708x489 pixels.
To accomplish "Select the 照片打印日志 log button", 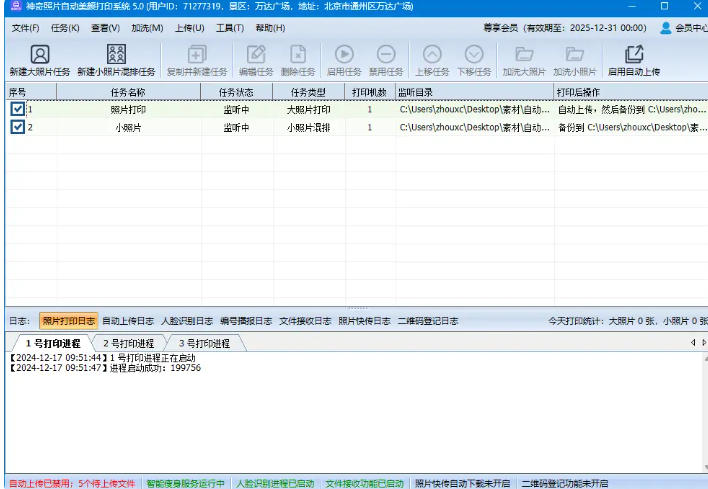I will click(x=69, y=321).
